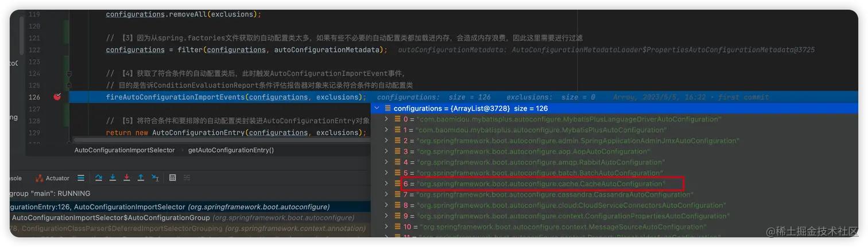868x247 pixels.
Task: Expand element 7 CassandraAutoConfiguration
Action: (386, 195)
